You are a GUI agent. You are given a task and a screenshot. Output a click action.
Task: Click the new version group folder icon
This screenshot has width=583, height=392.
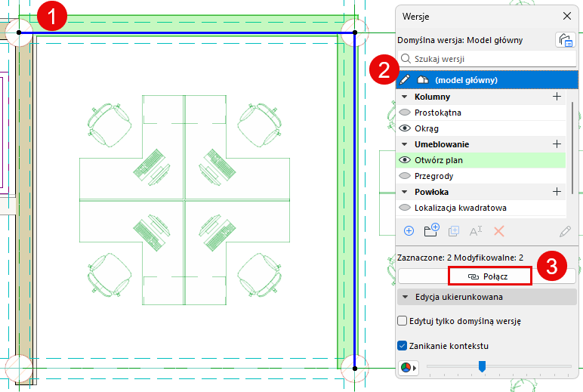(431, 230)
